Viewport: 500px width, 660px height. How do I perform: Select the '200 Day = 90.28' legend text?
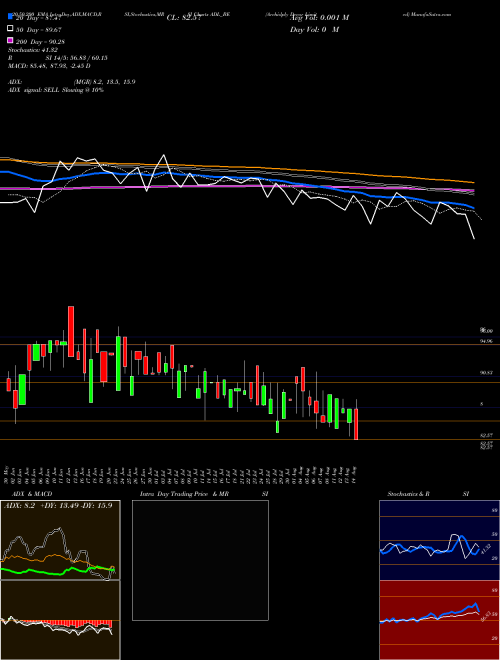pyautogui.click(x=41, y=42)
